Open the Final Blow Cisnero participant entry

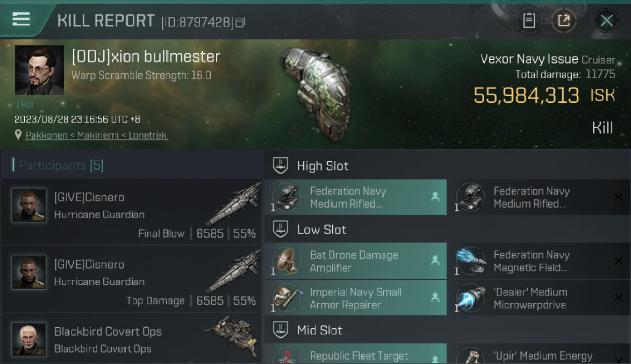coord(132,212)
